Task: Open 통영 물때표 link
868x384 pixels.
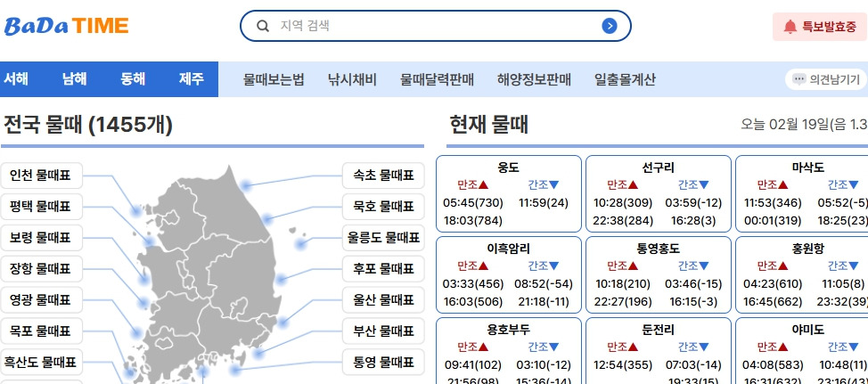Action: tap(383, 362)
